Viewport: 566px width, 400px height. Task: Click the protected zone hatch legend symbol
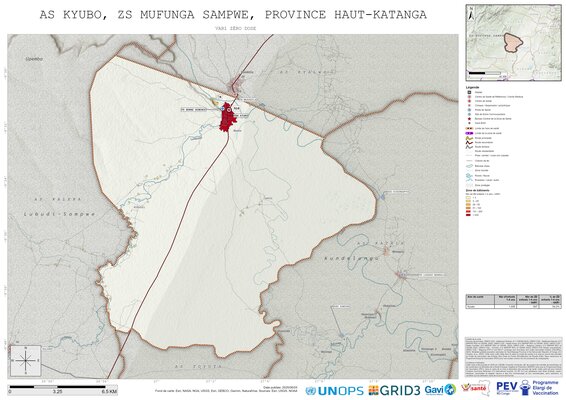[x=469, y=185]
